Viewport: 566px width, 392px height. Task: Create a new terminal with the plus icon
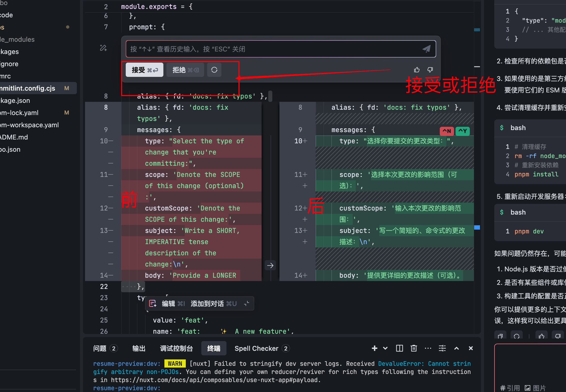click(x=375, y=348)
